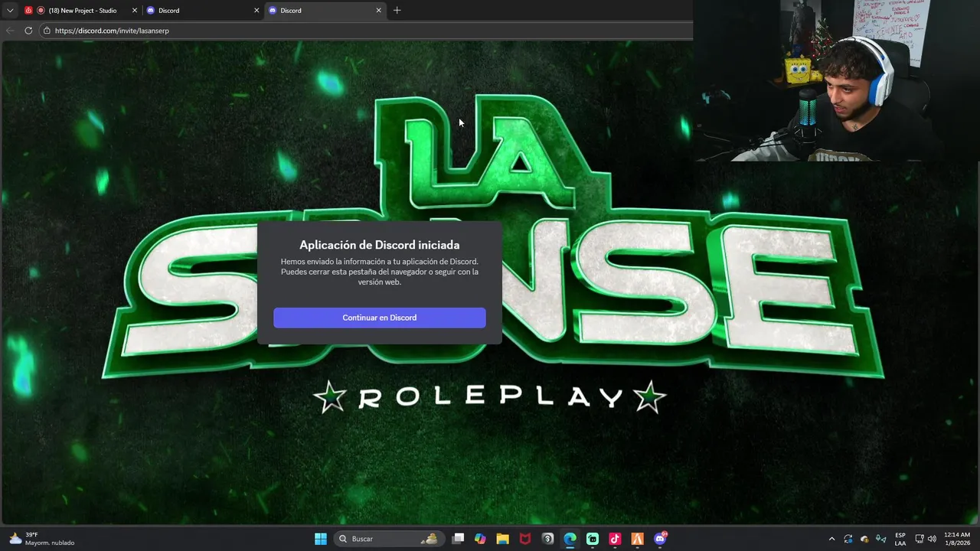Close the middle Discord tab
Screen dimensions: 980x551
pos(256,11)
